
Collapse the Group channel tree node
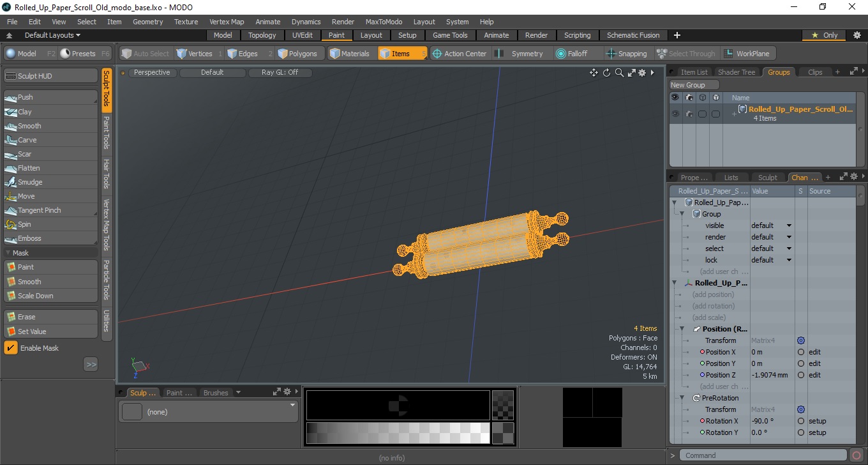coord(682,214)
